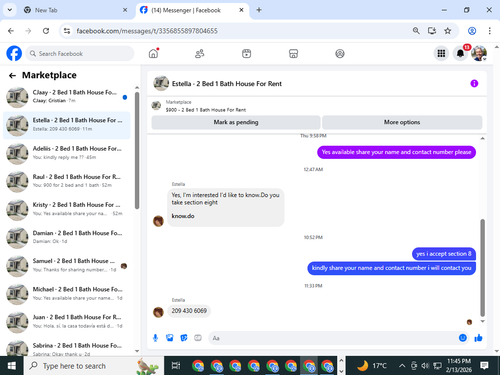Screen dimensions: 500x375
Task: Click the Type here to search box
Action: pyautogui.click(x=93, y=366)
